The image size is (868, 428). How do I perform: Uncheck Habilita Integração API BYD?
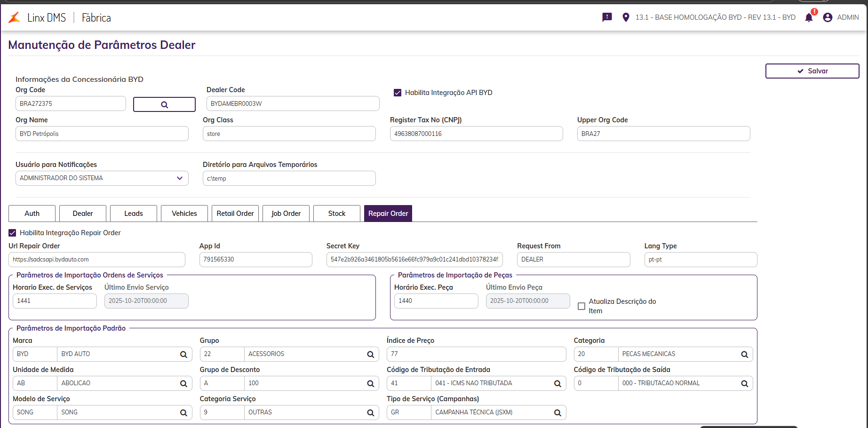tap(398, 93)
